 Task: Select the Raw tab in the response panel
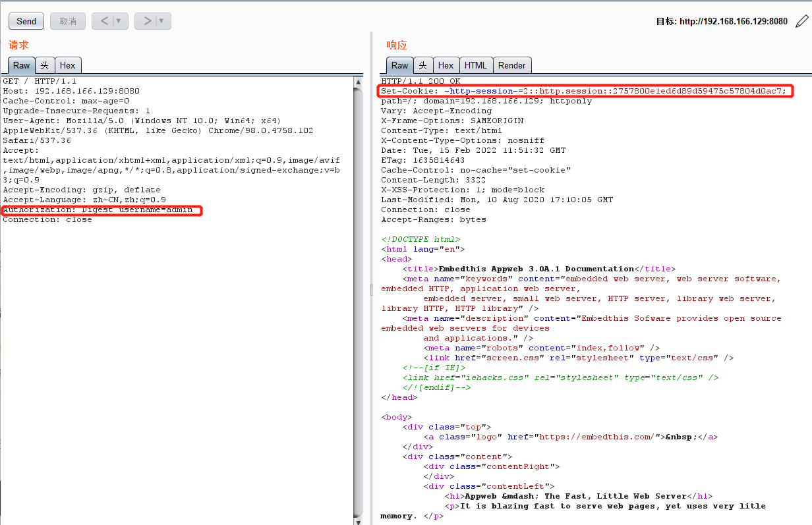[x=399, y=65]
